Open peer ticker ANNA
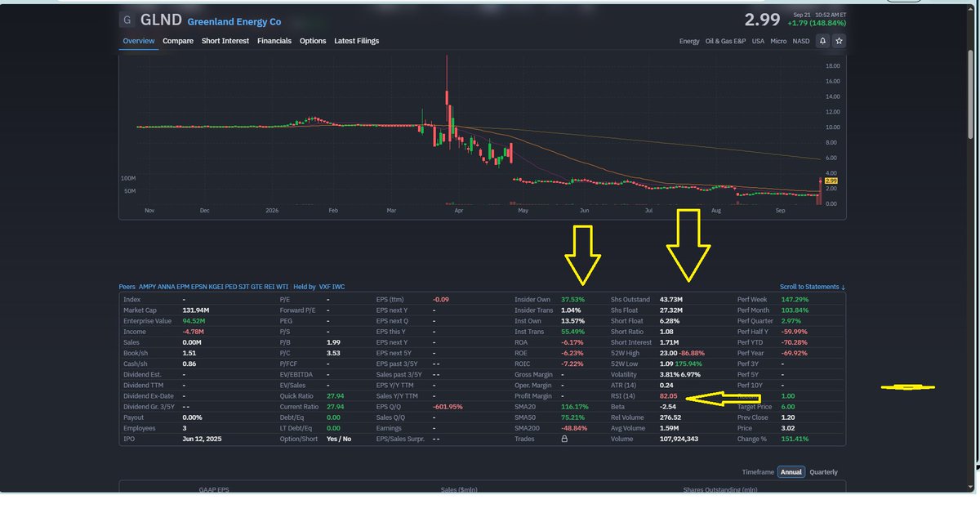980x531 pixels. coord(166,287)
